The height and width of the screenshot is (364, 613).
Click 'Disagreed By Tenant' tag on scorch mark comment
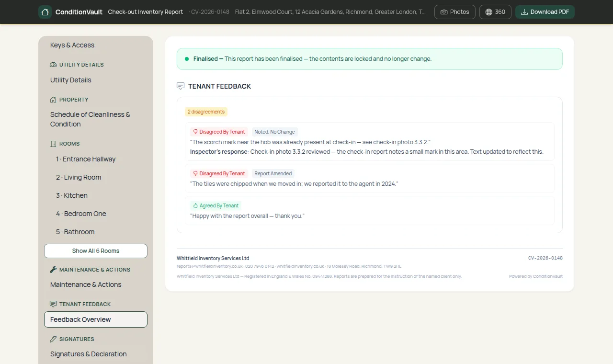pos(219,132)
